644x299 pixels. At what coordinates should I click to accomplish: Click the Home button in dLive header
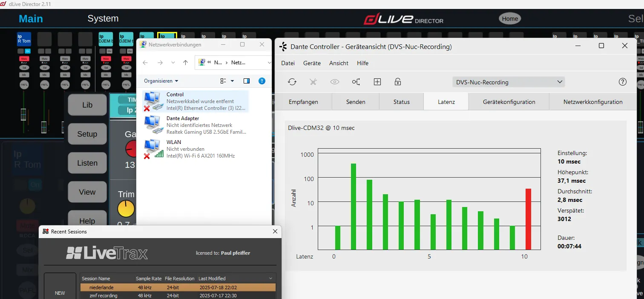510,19
